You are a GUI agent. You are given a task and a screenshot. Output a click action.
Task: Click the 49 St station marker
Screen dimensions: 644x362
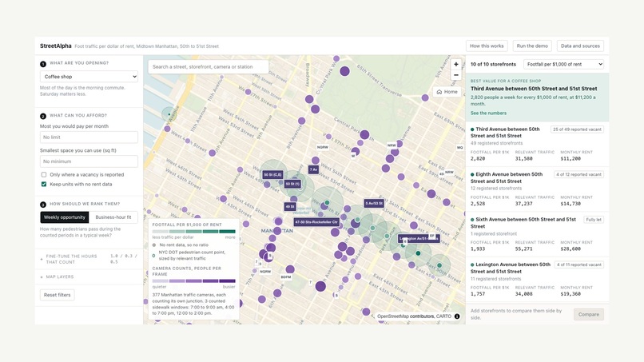[x=289, y=207]
